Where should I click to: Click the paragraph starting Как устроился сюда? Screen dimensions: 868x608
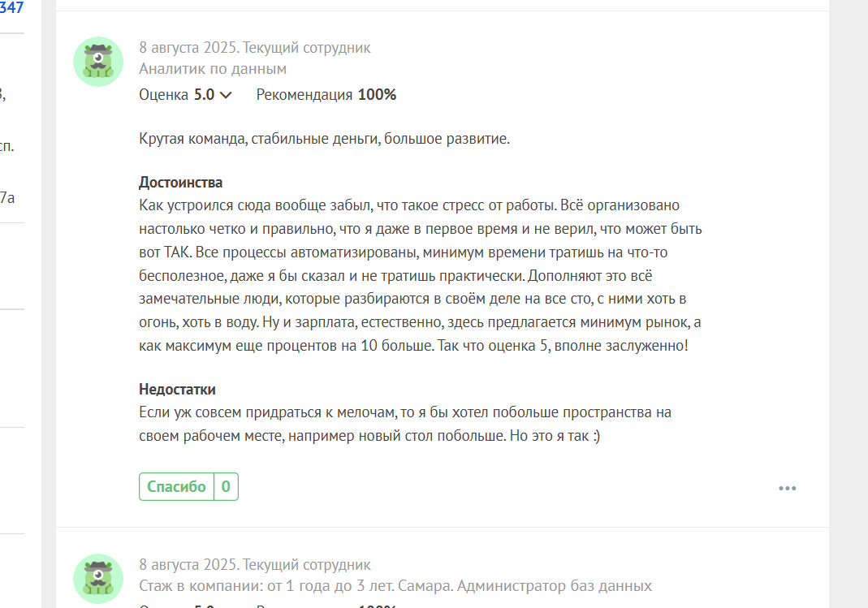(x=420, y=275)
